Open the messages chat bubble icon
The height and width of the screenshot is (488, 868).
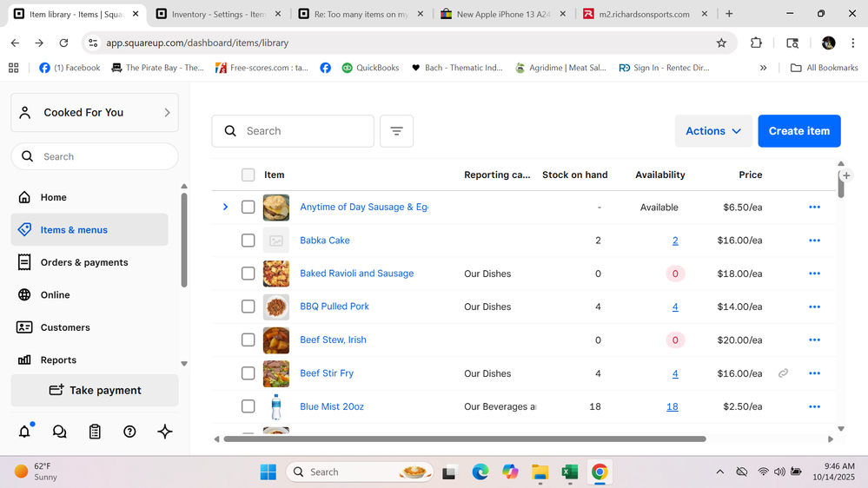coord(59,432)
